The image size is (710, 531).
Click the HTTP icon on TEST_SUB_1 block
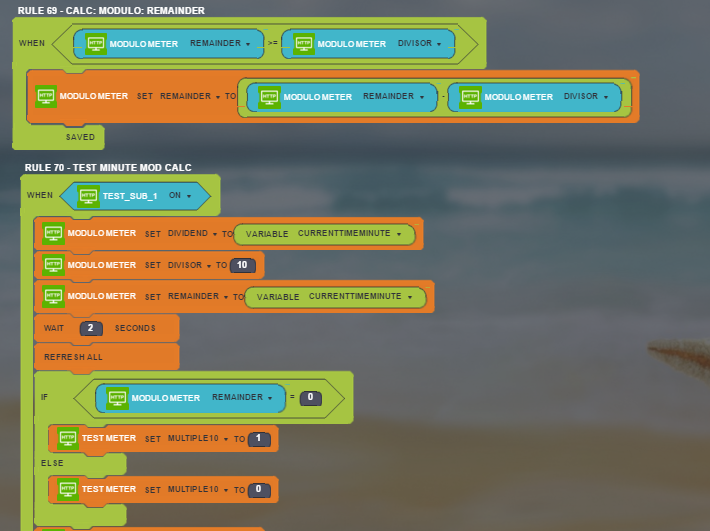pos(88,195)
